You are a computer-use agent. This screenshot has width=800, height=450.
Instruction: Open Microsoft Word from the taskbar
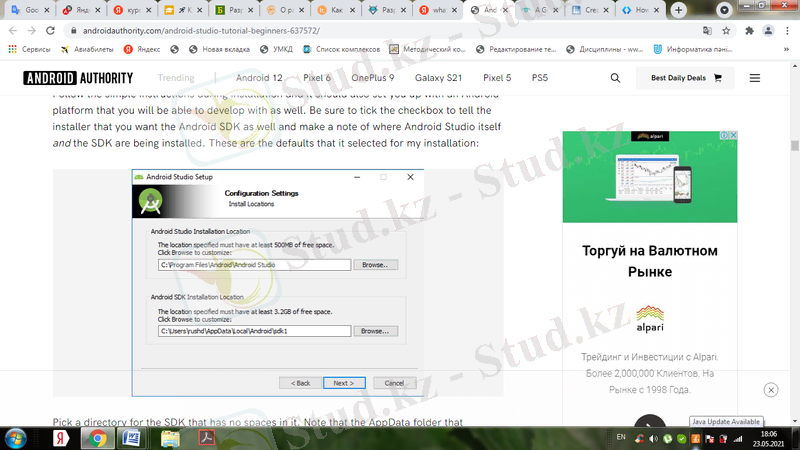pyautogui.click(x=132, y=439)
